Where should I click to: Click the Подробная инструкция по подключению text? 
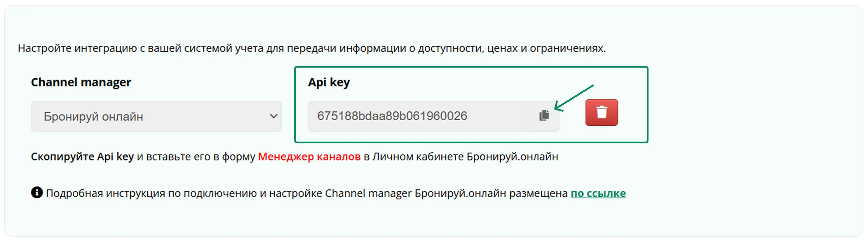(x=151, y=193)
